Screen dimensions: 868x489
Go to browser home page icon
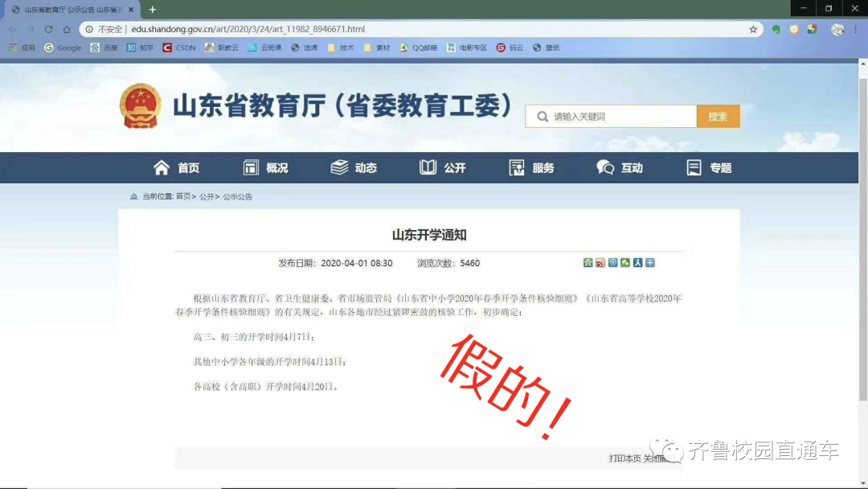point(67,29)
